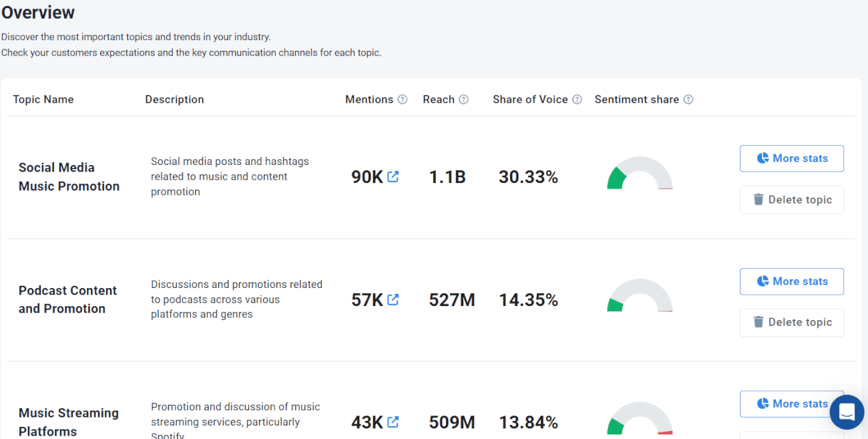868x439 pixels.
Task: Open the Share of Voice help icon
Action: (x=577, y=99)
